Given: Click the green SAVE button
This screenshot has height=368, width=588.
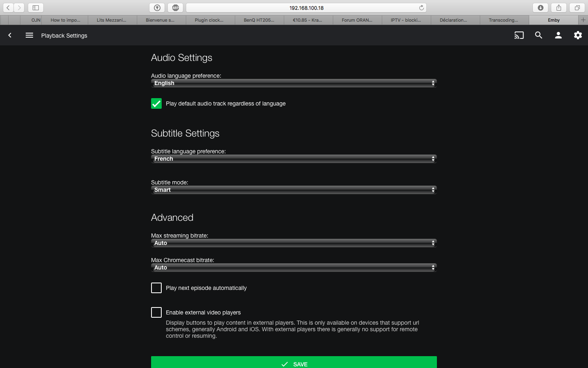Looking at the screenshot, I should [294, 362].
